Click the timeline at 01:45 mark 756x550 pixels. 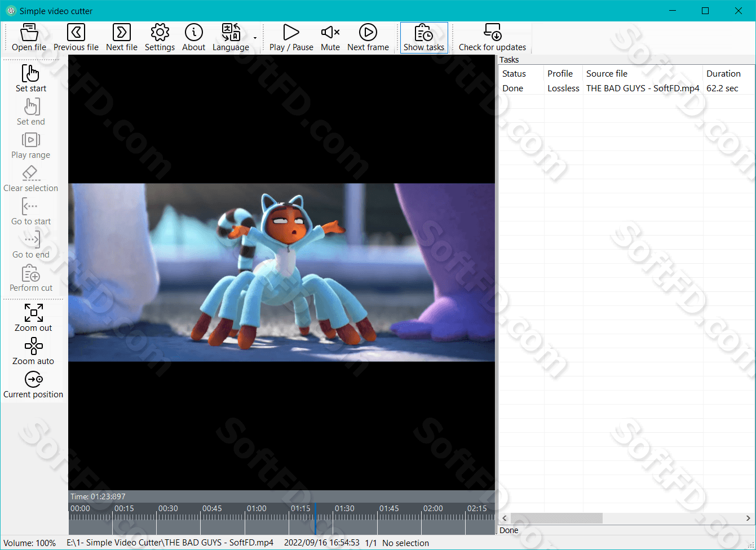coord(389,508)
